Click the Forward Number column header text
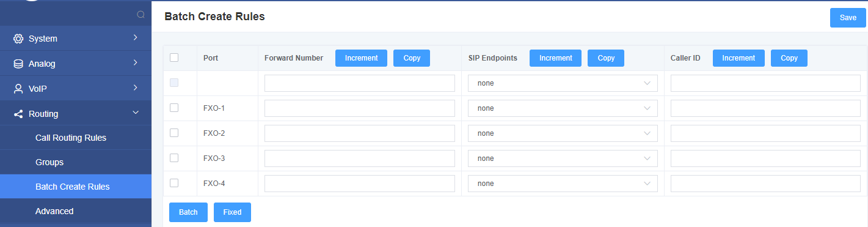Viewport: 868px width, 227px height. coord(294,58)
